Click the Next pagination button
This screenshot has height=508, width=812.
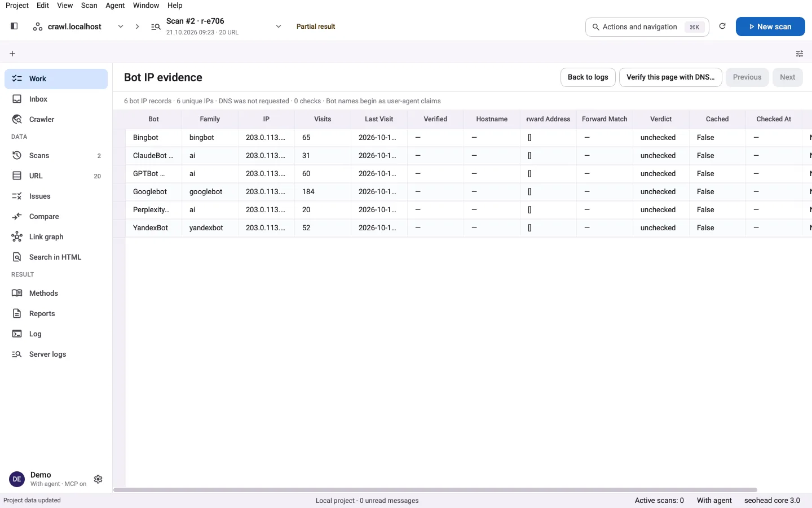click(788, 77)
